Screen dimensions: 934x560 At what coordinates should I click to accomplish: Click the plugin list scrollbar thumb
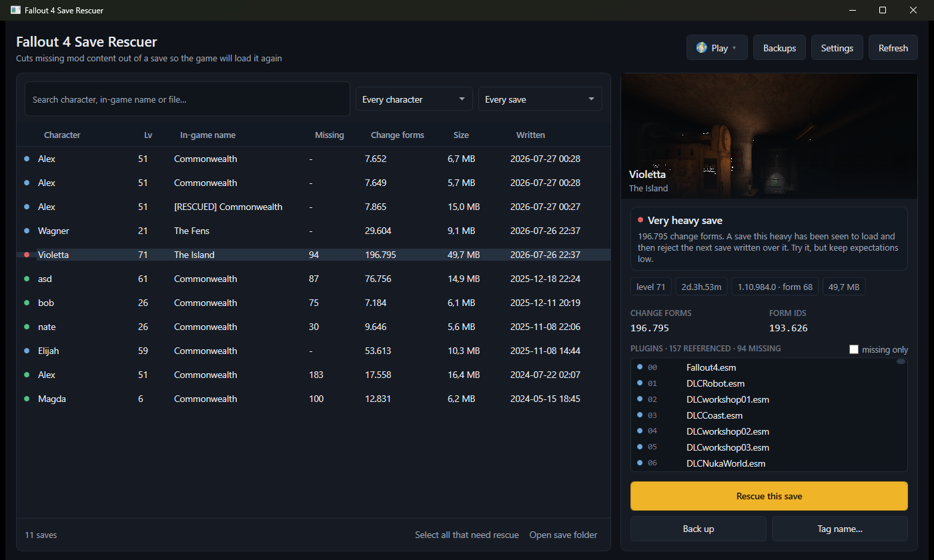[901, 362]
